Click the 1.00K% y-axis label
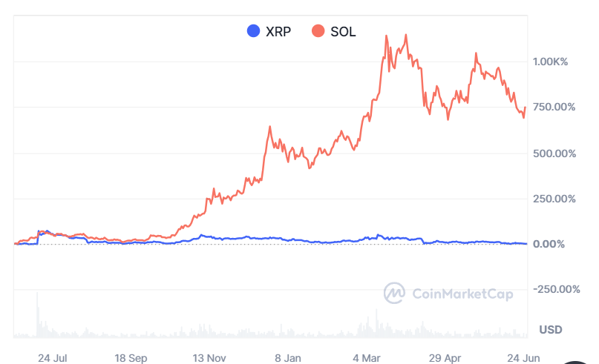This screenshot has width=599, height=364. click(x=550, y=62)
